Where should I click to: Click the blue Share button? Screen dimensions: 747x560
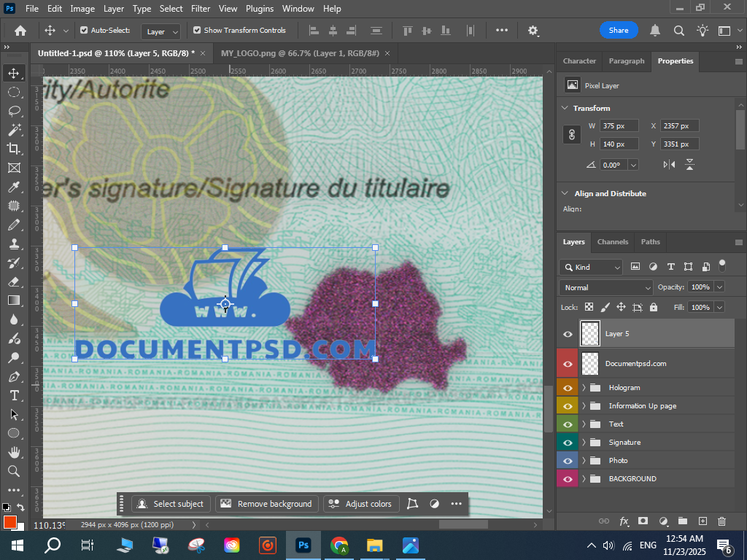coord(619,31)
